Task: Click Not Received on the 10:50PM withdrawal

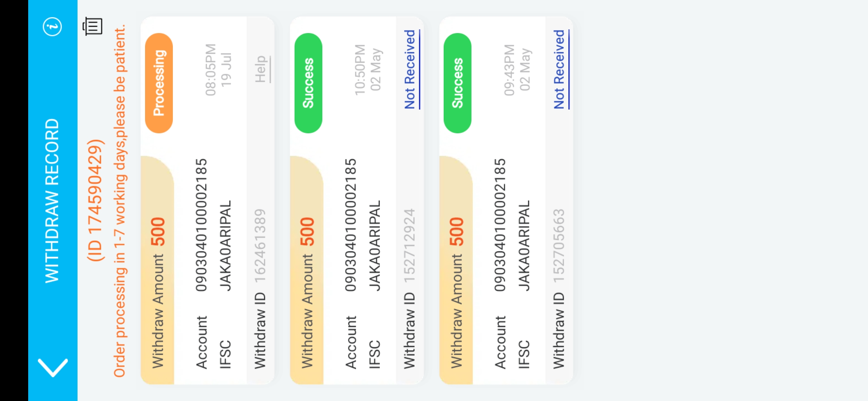Action: [x=410, y=69]
